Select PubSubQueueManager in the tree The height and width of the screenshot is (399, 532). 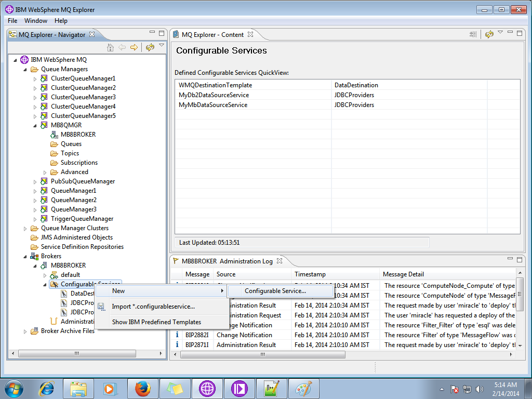pos(83,181)
